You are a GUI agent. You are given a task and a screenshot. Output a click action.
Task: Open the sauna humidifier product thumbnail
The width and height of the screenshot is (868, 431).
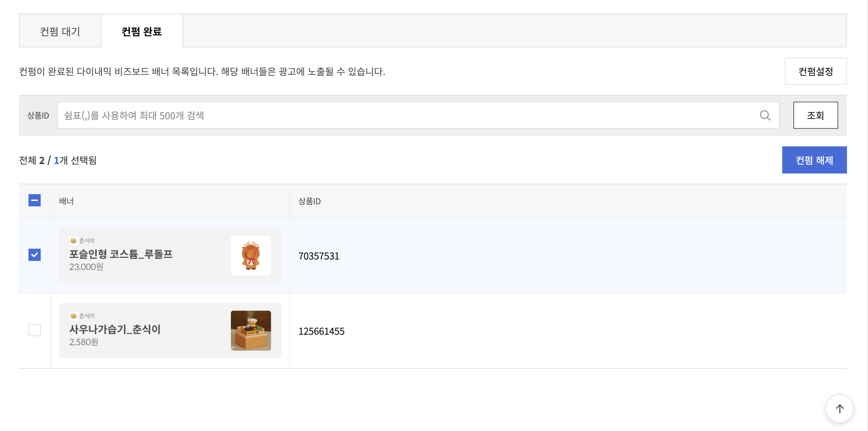pyautogui.click(x=251, y=331)
